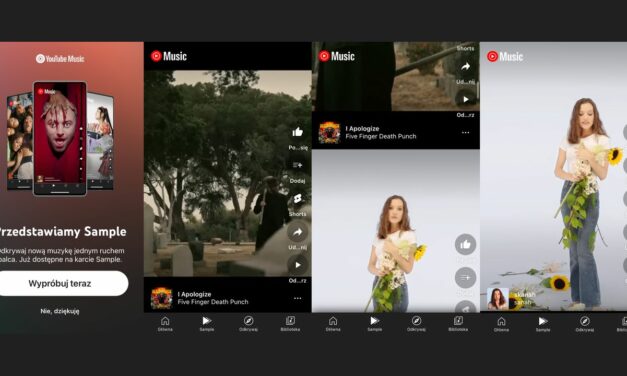Open the Shorts icon on the cemetery video screen
This screenshot has height=376, width=627.
pyautogui.click(x=298, y=198)
